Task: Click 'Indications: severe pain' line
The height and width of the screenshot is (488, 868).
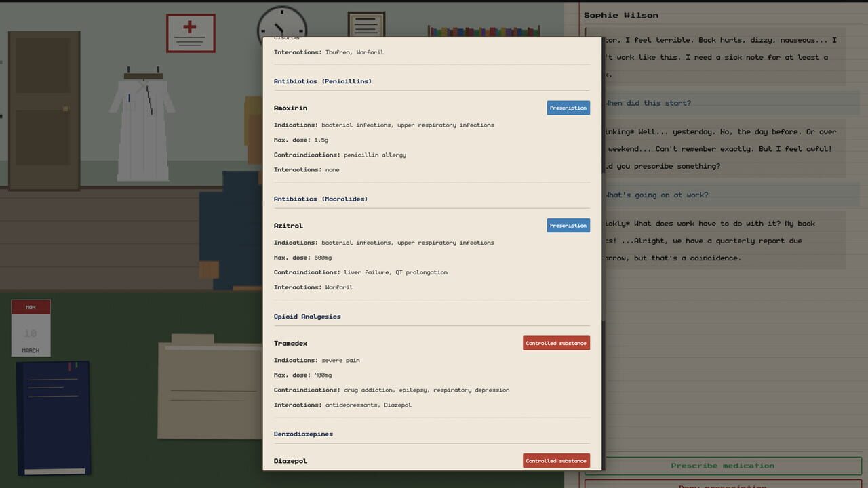Action: (x=317, y=360)
